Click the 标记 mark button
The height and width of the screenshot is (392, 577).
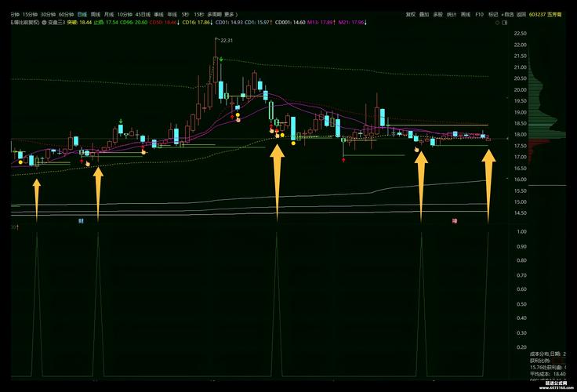(x=493, y=14)
